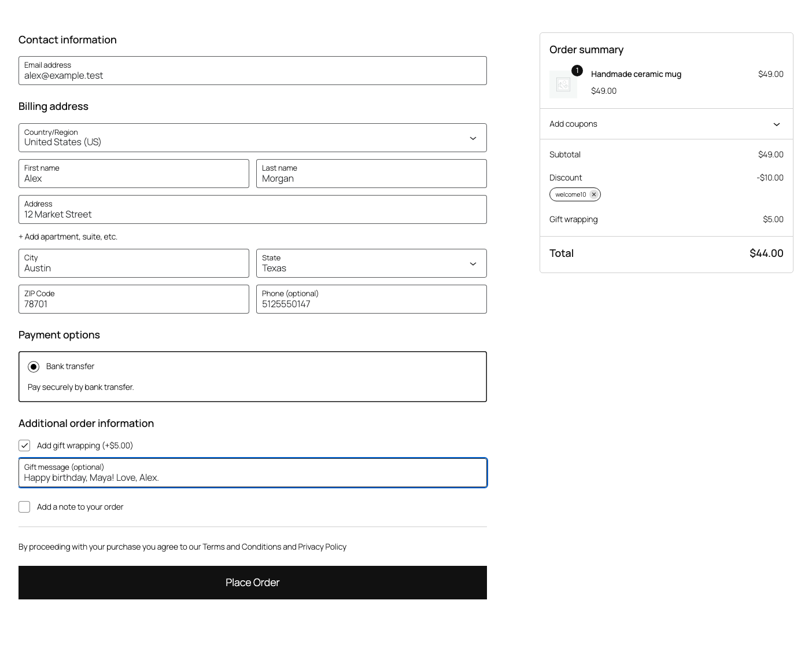The height and width of the screenshot is (648, 812).
Task: Expand the Add coupons chevron
Action: pyautogui.click(x=776, y=124)
